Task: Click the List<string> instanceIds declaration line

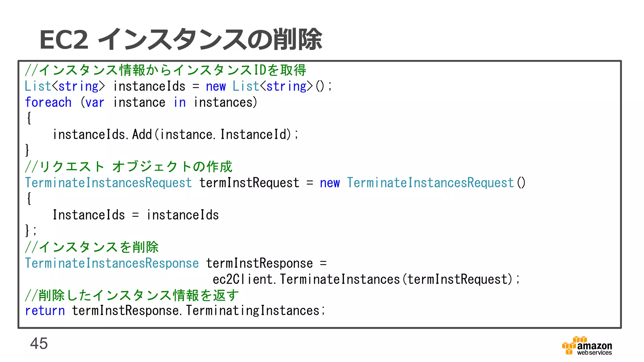Action: click(x=178, y=86)
